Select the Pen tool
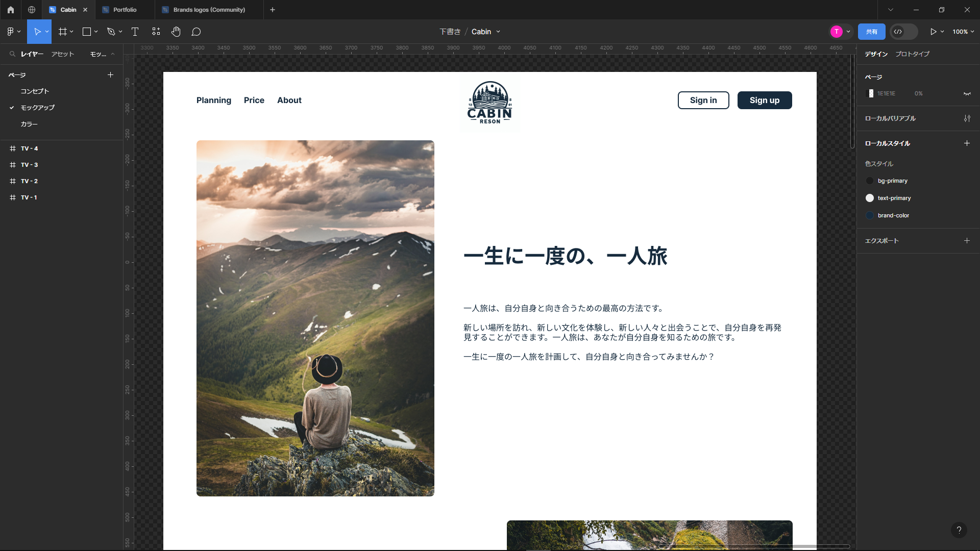980x551 pixels. point(111,32)
